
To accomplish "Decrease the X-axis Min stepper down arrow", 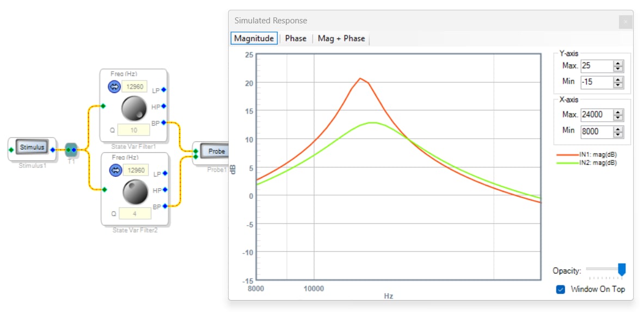I will point(618,134).
